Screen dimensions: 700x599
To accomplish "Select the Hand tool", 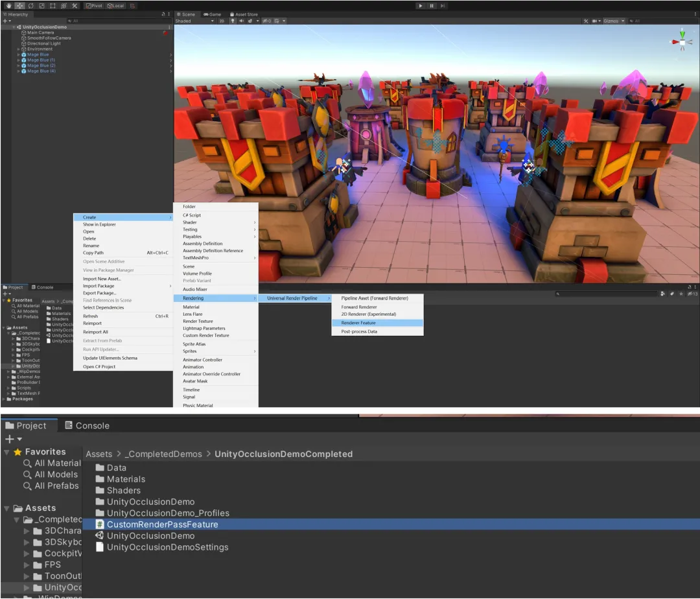I will 8,6.
